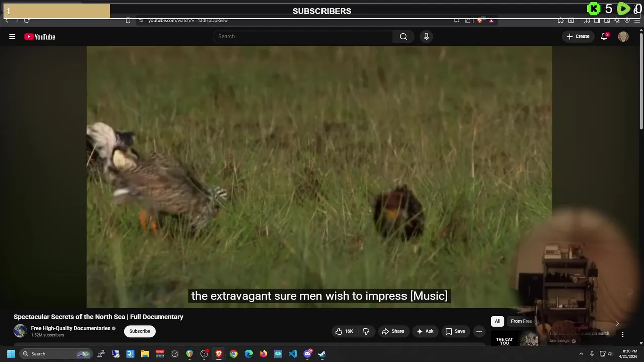Dislike the video with the thumbs-down icon
The height and width of the screenshot is (362, 644).
click(x=366, y=331)
